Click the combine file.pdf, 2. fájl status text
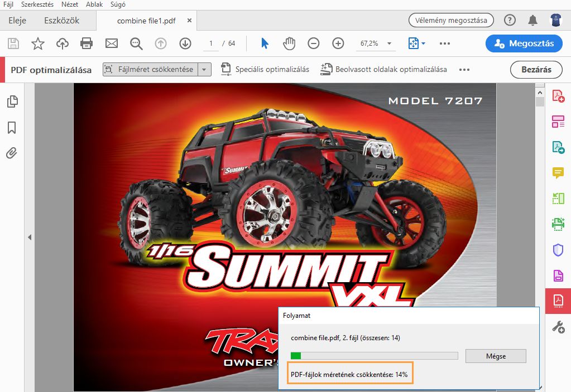 [x=345, y=338]
